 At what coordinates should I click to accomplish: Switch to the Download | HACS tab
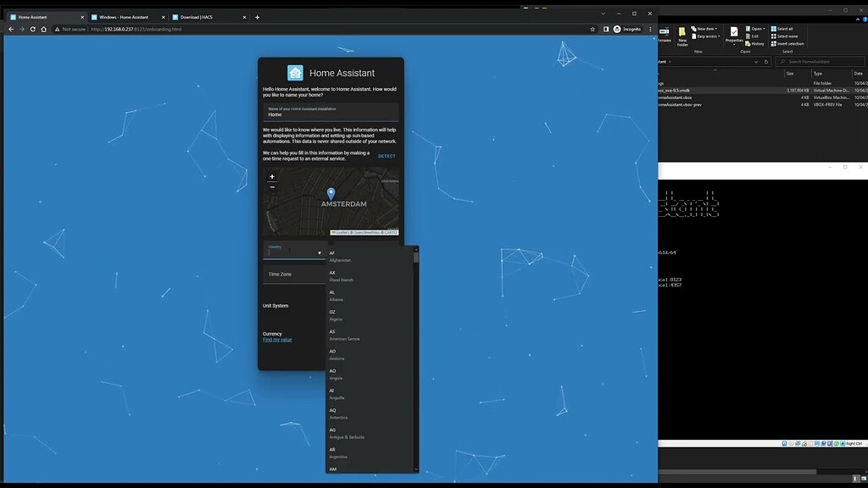click(x=197, y=16)
